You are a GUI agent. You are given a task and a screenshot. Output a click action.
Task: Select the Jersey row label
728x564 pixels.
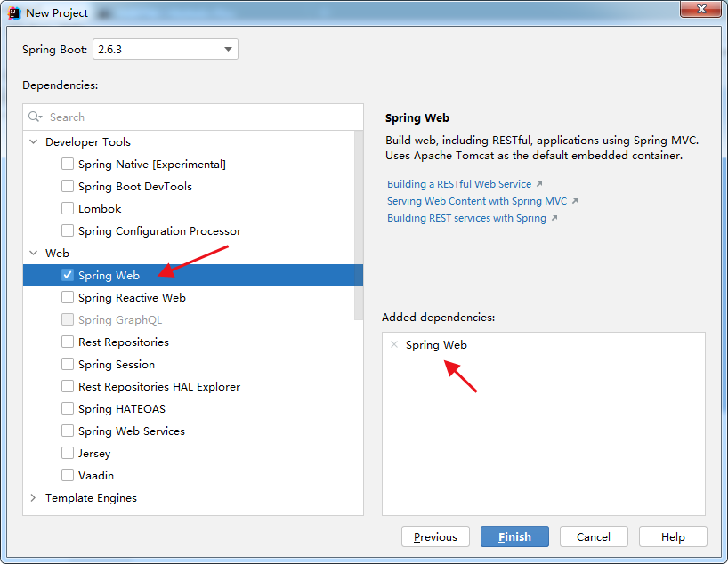coord(94,453)
